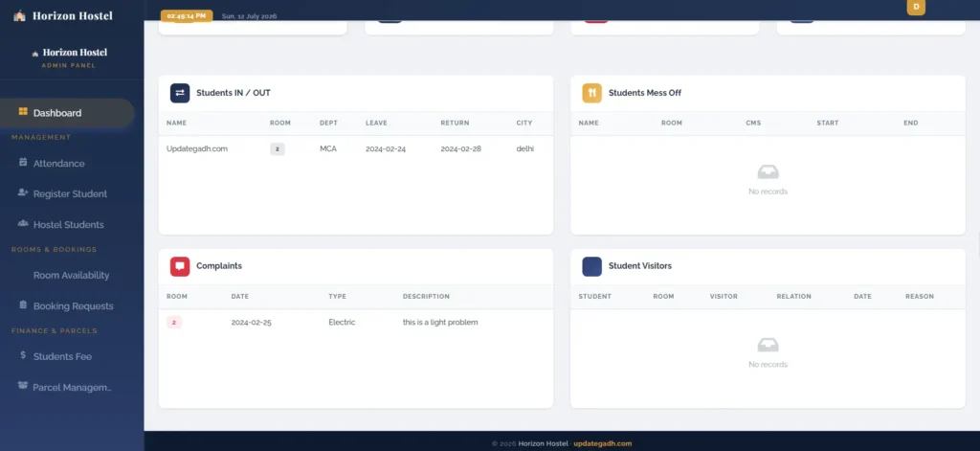
Task: Click the complaint type Electric
Action: [x=342, y=322]
